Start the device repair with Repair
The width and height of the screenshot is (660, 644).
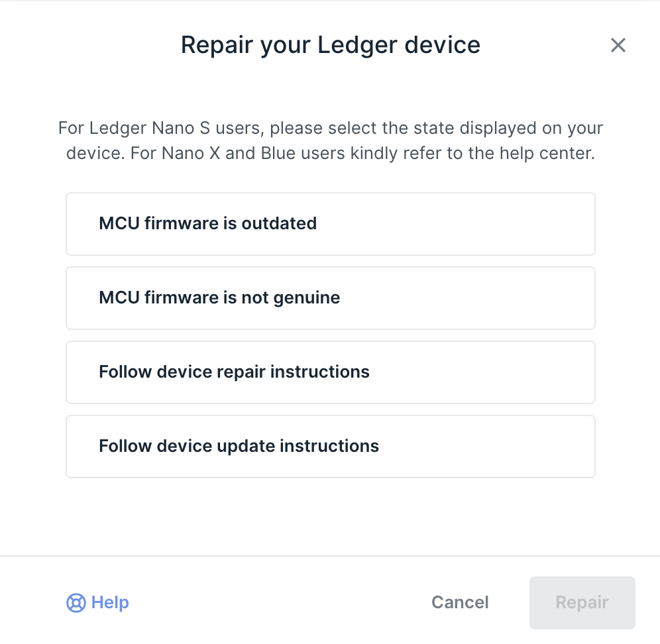tap(582, 603)
